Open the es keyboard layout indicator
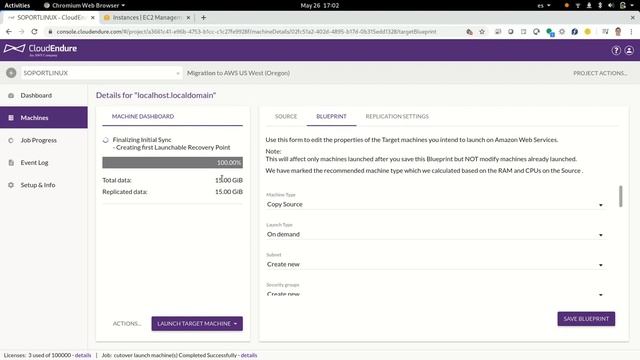The width and height of the screenshot is (640, 360). (x=544, y=5)
